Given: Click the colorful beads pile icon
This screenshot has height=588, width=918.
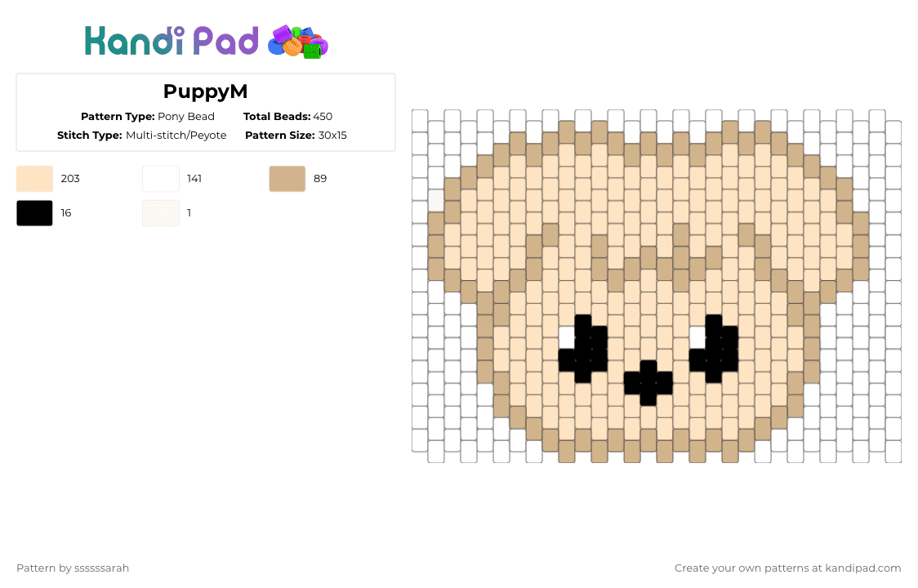Looking at the screenshot, I should [298, 42].
